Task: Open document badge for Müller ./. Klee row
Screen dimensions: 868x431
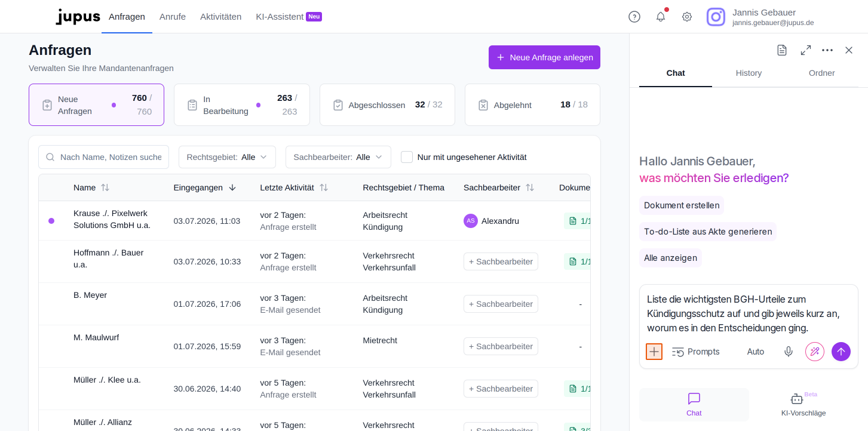Action: (577, 389)
